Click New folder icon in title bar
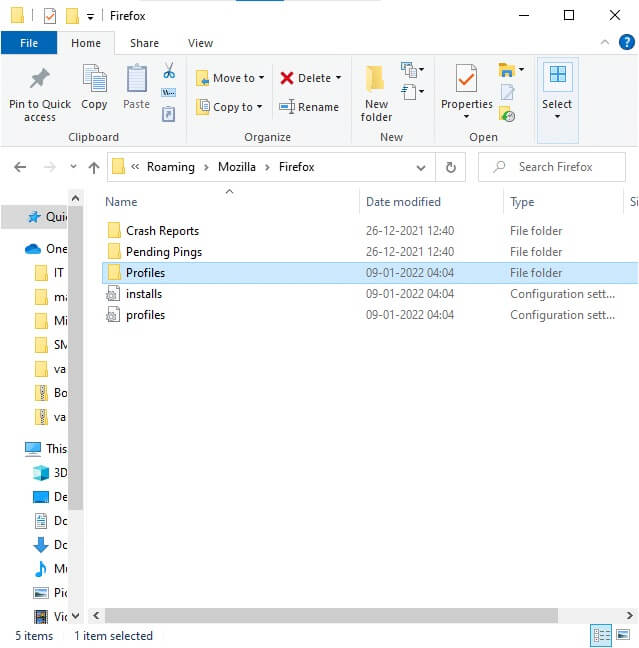 (72, 16)
